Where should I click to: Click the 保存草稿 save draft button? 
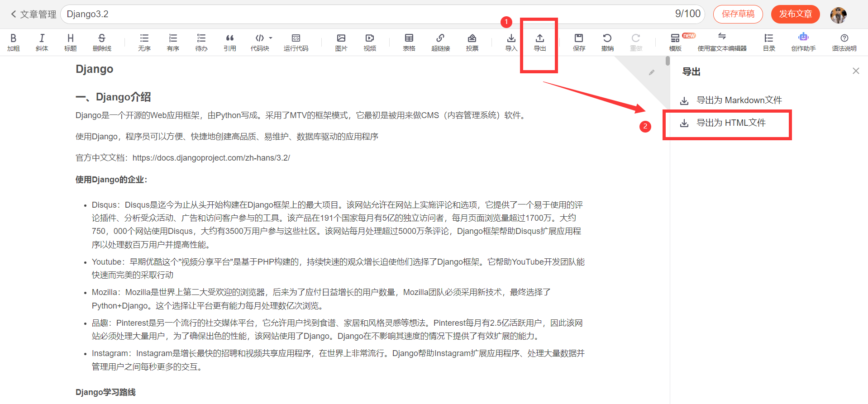[x=738, y=14]
